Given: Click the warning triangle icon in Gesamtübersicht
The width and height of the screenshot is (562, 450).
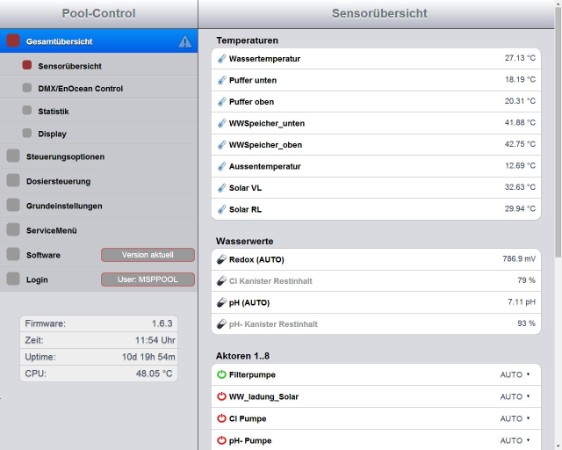Looking at the screenshot, I should click(185, 42).
